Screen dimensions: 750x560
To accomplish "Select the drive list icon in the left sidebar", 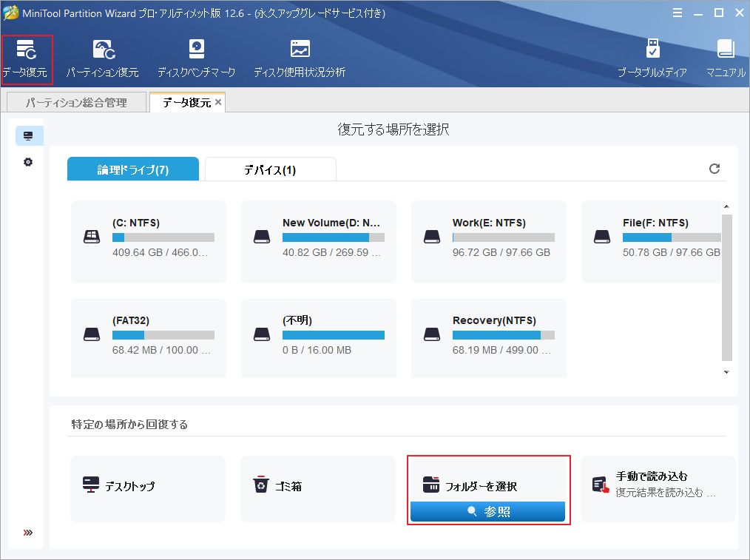I will (28, 136).
